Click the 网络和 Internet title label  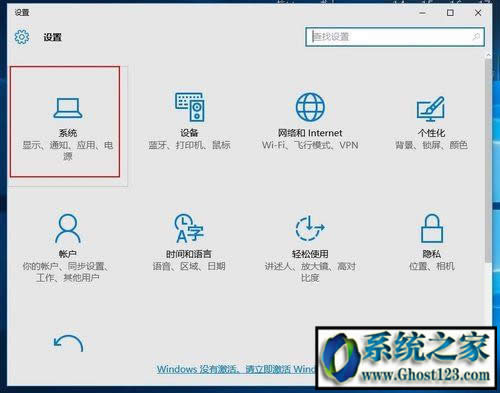point(310,133)
